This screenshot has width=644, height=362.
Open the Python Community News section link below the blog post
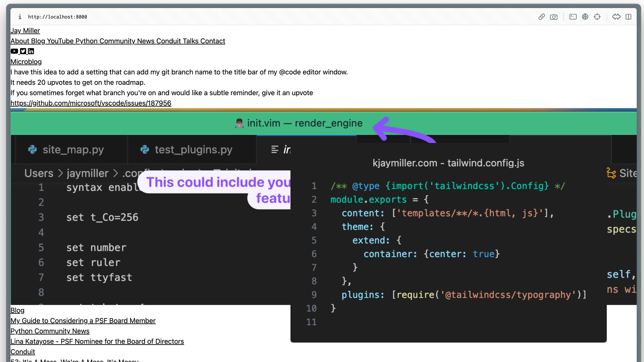pyautogui.click(x=50, y=331)
